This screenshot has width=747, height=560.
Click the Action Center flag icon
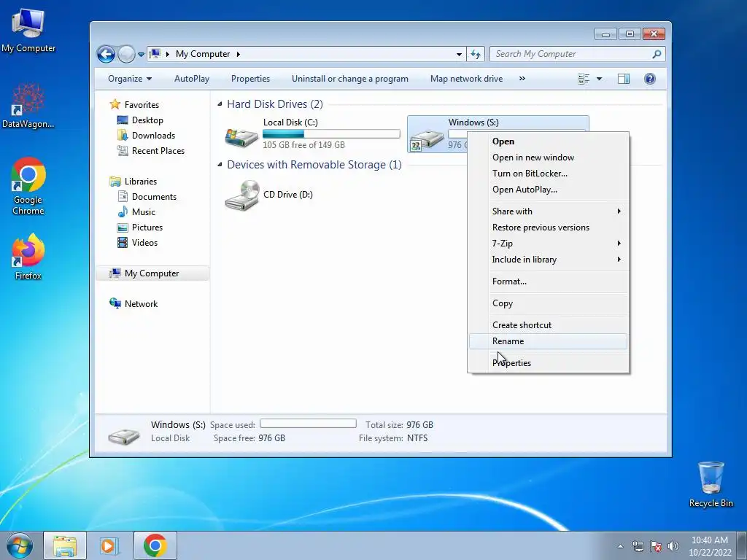point(656,546)
